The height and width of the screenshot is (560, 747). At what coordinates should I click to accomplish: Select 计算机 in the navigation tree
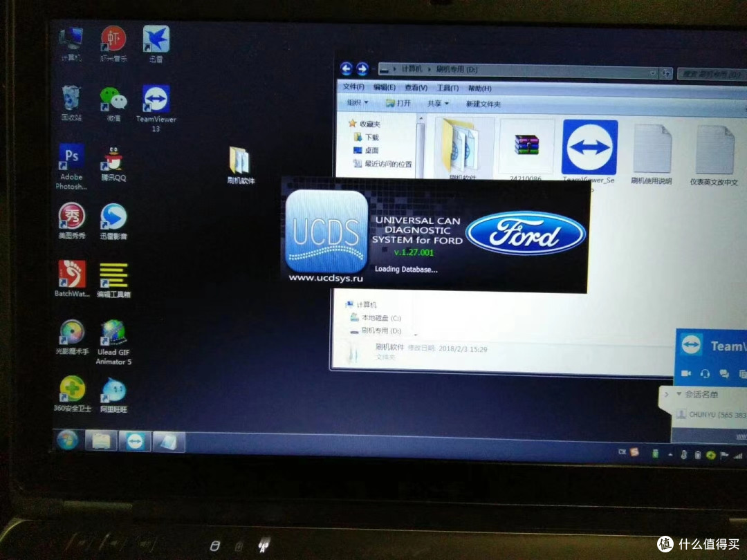point(361,304)
